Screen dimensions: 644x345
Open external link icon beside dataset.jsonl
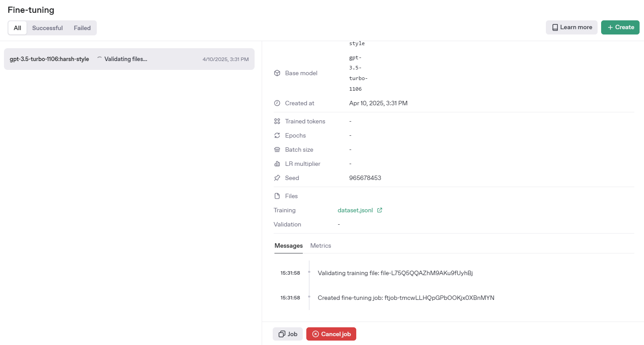379,210
